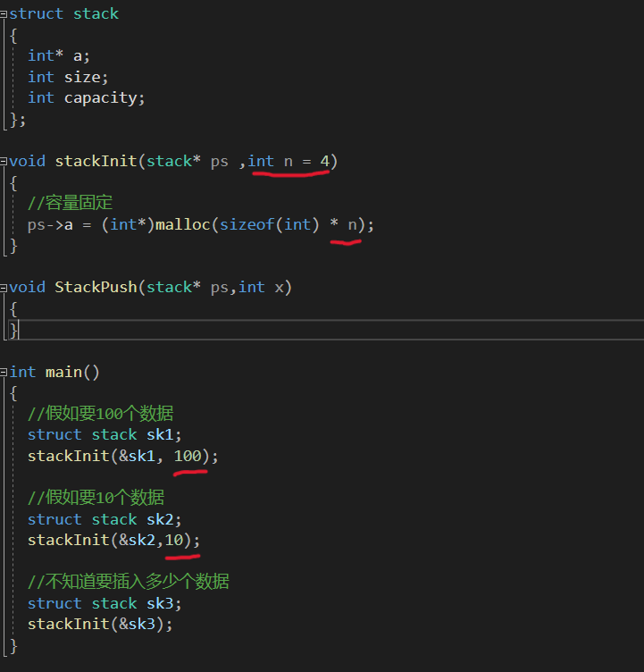644x672 pixels.
Task: Collapse the StackPush function block
Action: point(4,288)
